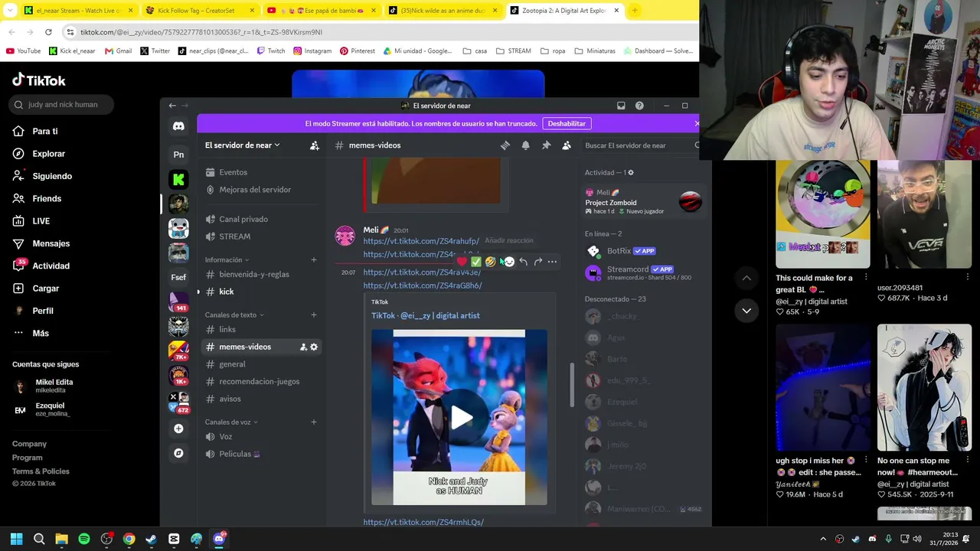Open the add reaction emoji picker
The width and height of the screenshot is (980, 551).
[508, 262]
